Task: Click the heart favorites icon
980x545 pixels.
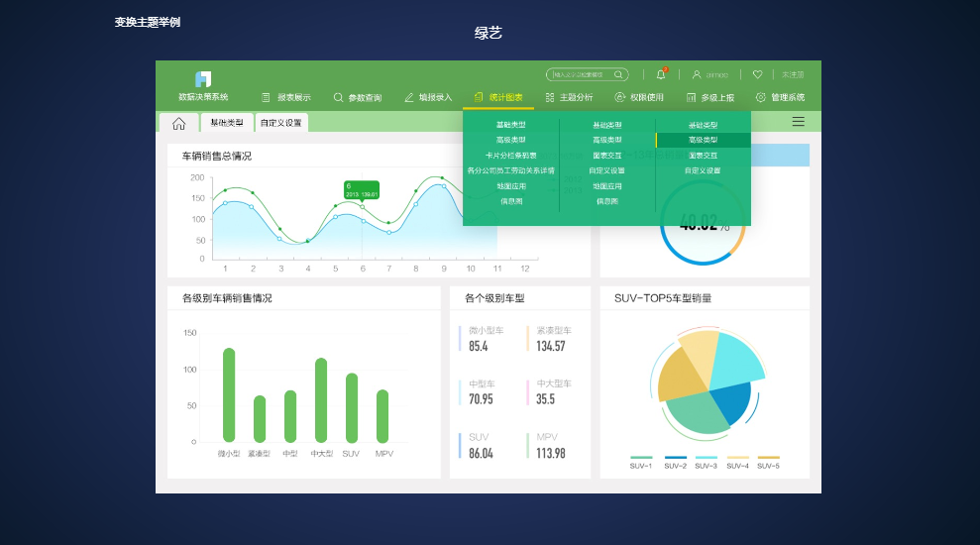Action: point(757,74)
